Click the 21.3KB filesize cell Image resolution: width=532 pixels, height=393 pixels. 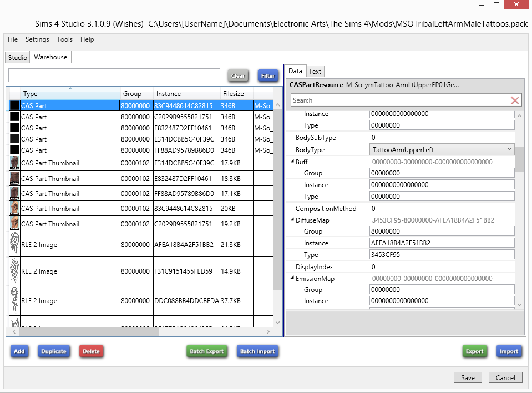point(236,245)
